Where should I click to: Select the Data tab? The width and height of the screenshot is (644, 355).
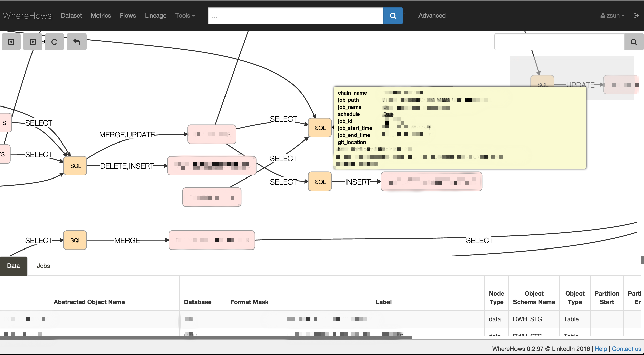coord(13,266)
